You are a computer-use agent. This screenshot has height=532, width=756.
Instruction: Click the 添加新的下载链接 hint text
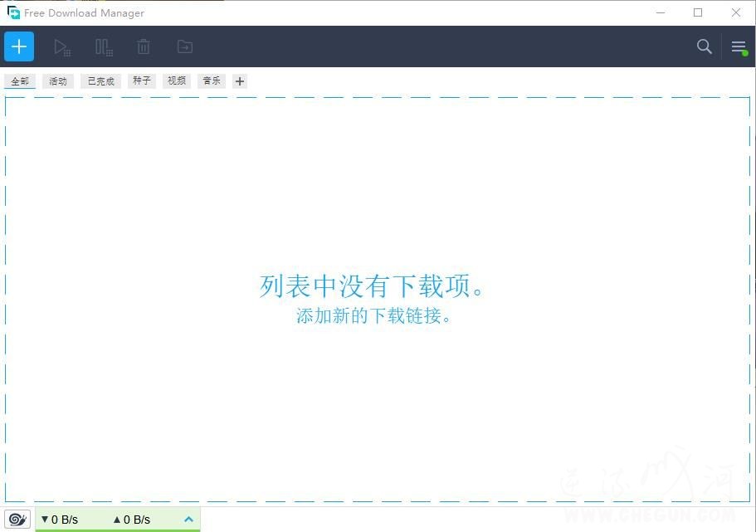click(373, 316)
